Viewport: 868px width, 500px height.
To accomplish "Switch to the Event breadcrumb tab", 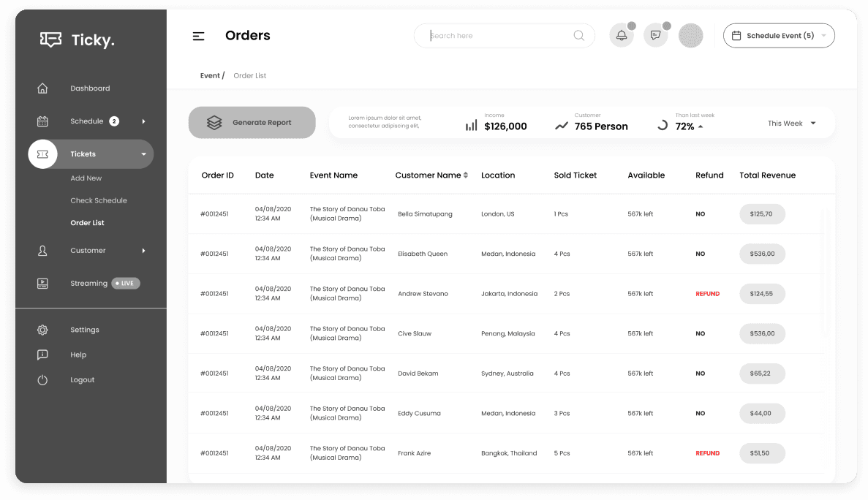I will [208, 75].
